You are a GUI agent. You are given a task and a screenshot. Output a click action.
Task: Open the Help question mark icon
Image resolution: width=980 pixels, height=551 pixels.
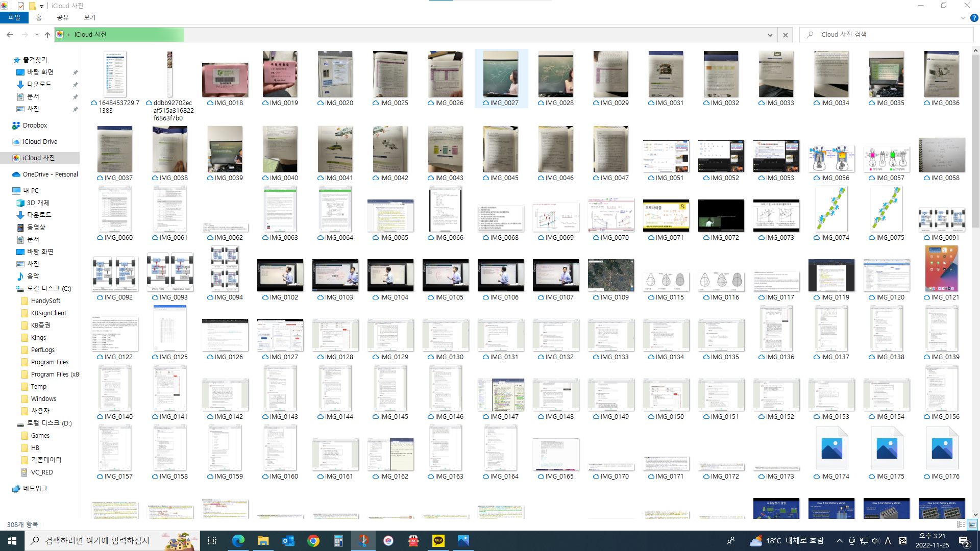974,18
